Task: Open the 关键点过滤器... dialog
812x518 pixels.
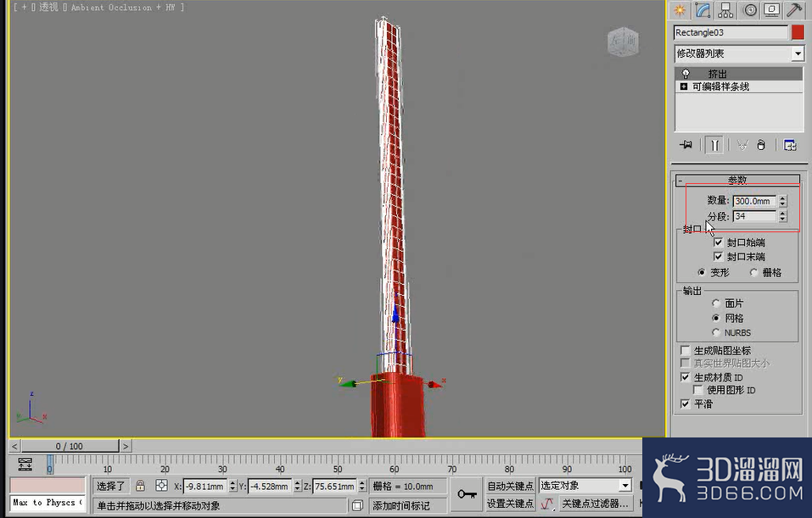Action: click(x=596, y=503)
